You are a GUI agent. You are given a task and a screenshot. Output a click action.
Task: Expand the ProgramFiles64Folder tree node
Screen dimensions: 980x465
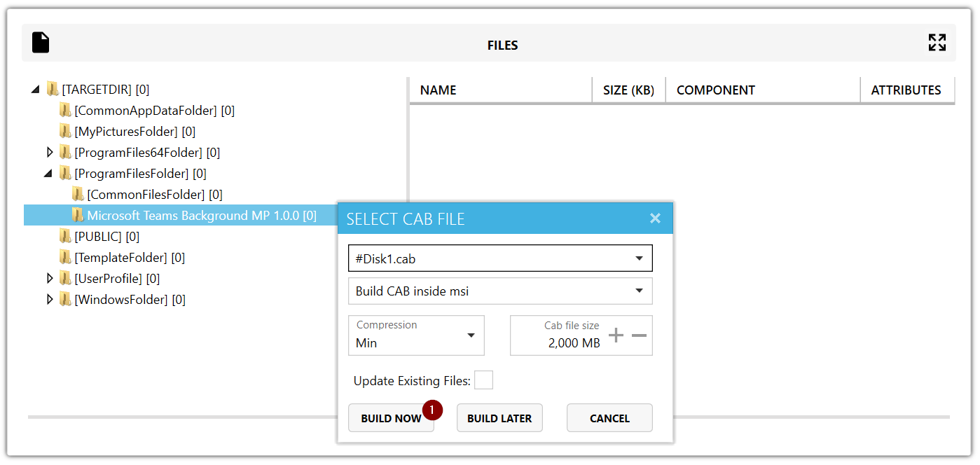49,152
